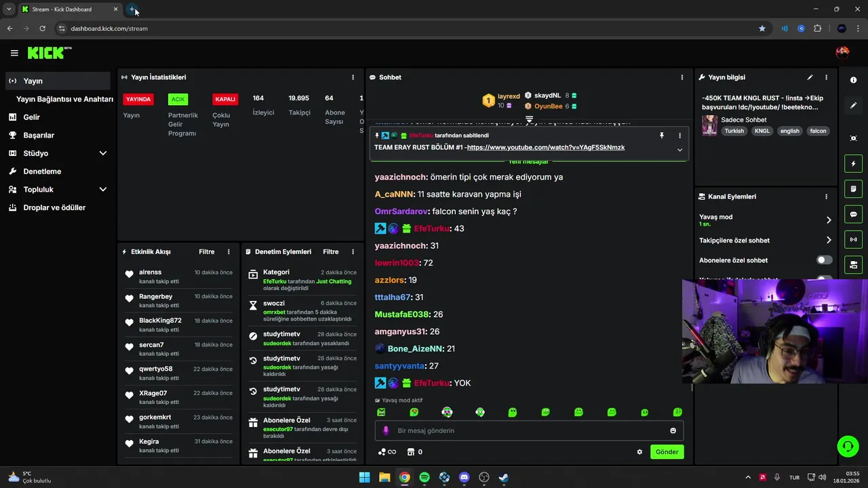
Task: Open the emoji picker in message box
Action: pos(673,430)
